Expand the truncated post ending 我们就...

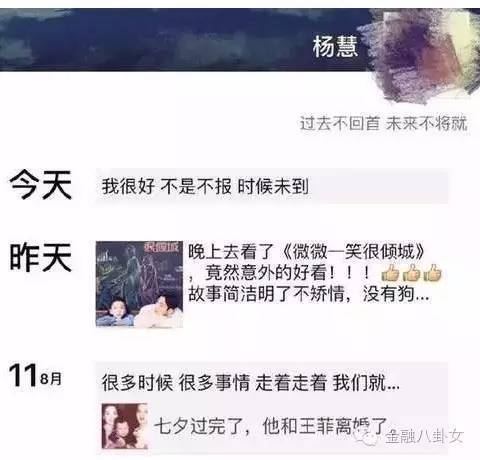pyautogui.click(x=251, y=383)
